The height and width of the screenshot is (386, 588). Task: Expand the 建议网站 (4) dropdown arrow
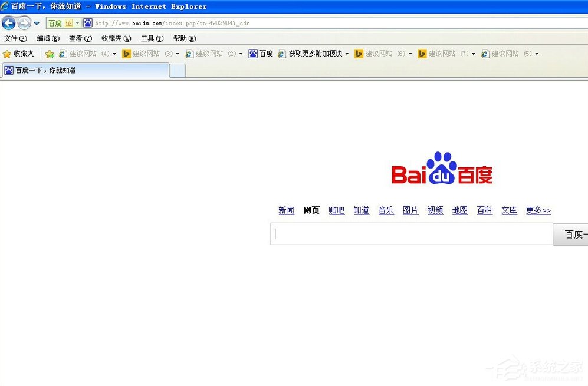point(114,54)
